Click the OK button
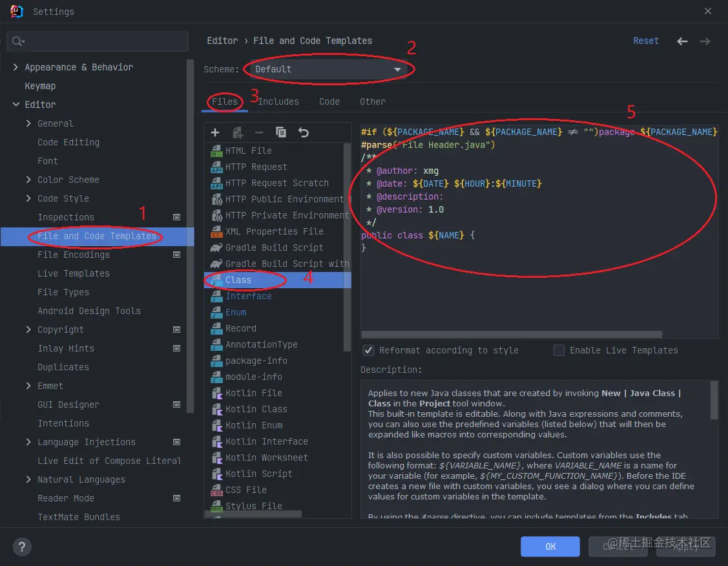The width and height of the screenshot is (728, 566). click(550, 547)
